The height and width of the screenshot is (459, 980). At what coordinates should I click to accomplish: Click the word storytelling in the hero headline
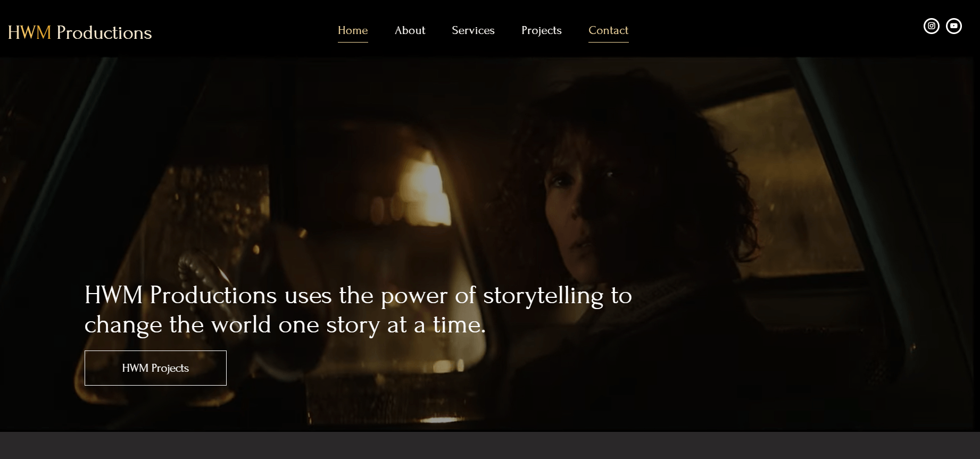(x=543, y=296)
